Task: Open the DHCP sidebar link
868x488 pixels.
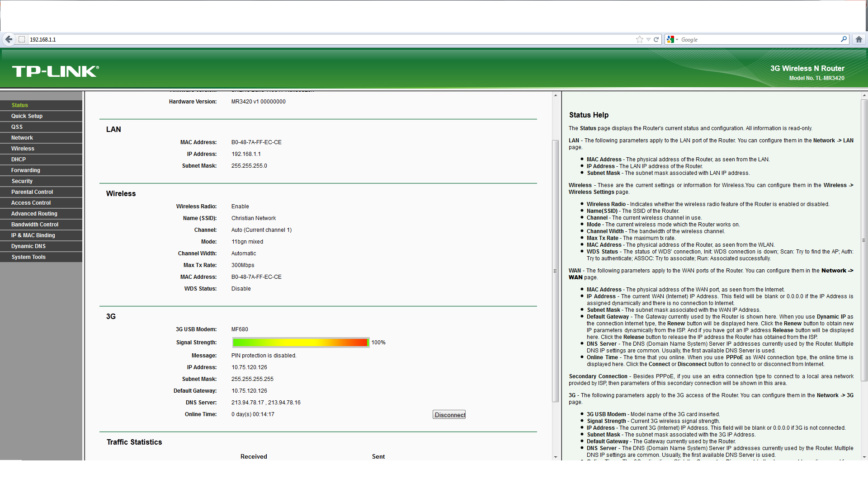Action: click(19, 160)
